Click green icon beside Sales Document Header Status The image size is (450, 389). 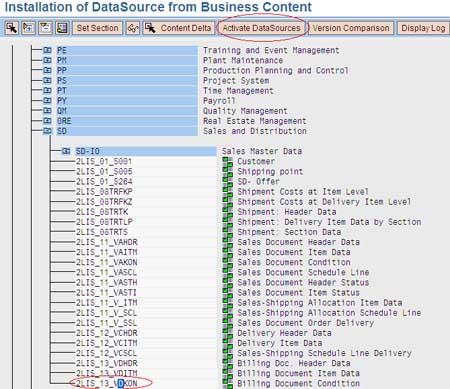[x=228, y=282]
